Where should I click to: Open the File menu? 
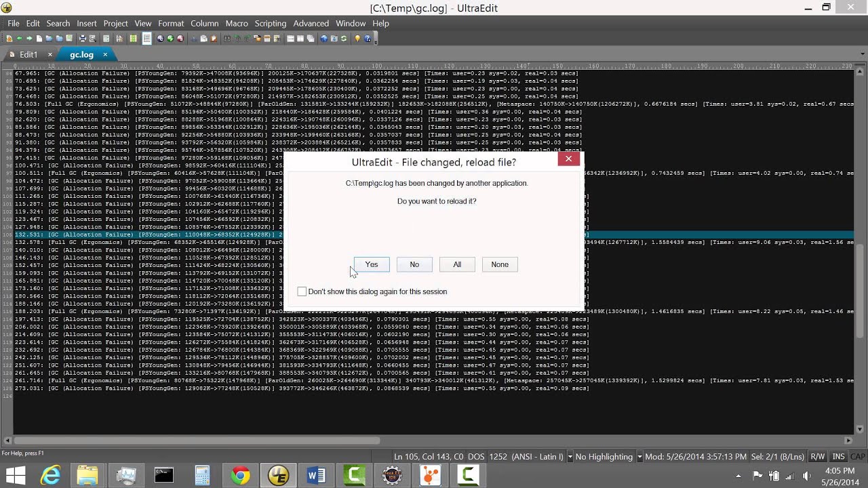14,23
